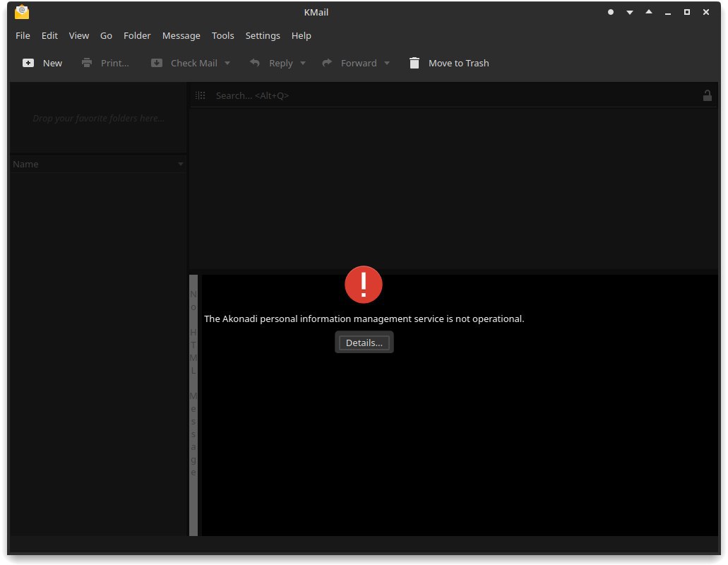Click the New message envelope icon

click(28, 63)
